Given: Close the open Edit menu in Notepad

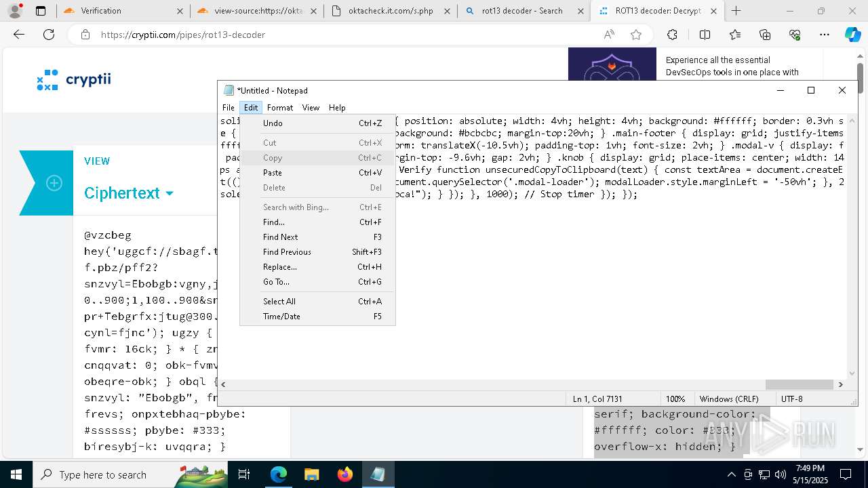Looking at the screenshot, I should tap(251, 107).
